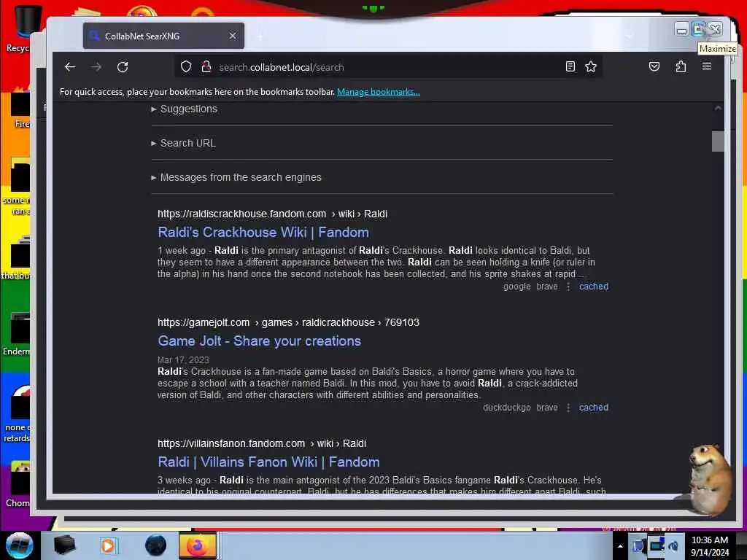The height and width of the screenshot is (560, 747).
Task: Open cached link for Game Jolt result
Action: coord(594,407)
